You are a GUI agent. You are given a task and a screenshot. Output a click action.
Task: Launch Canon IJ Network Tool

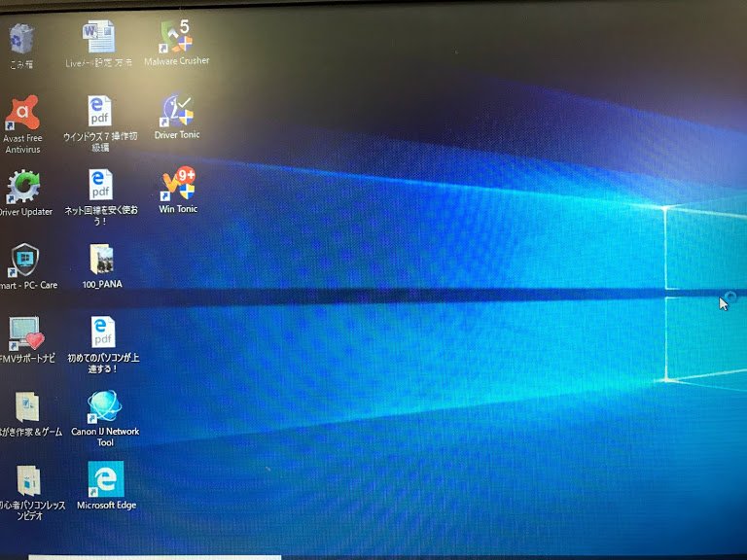click(104, 406)
